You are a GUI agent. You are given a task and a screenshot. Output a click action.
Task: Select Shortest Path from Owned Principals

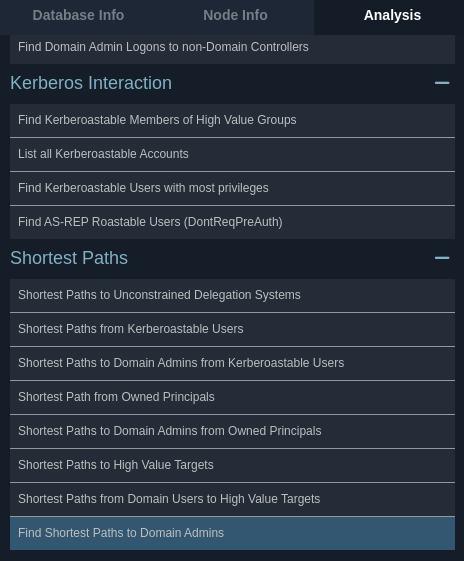click(x=233, y=397)
